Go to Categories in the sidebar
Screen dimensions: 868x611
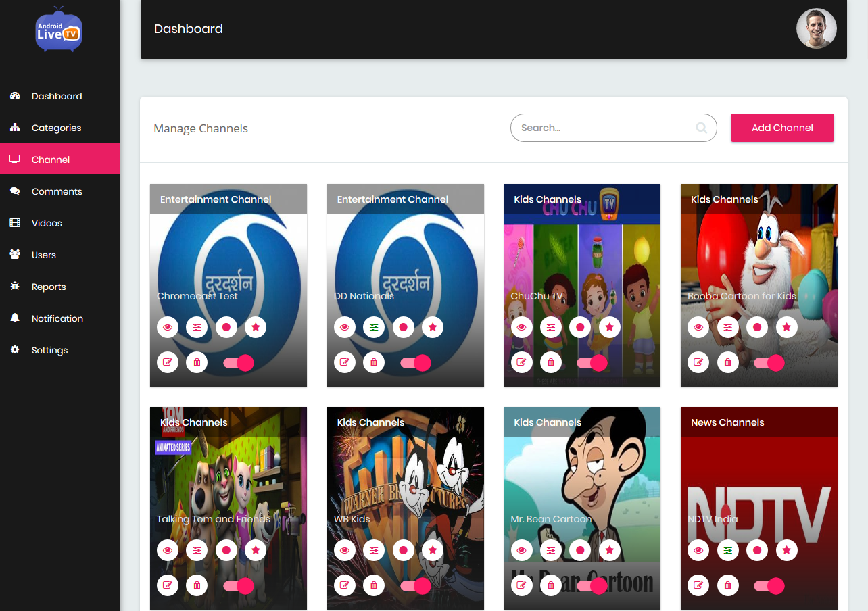pos(59,128)
